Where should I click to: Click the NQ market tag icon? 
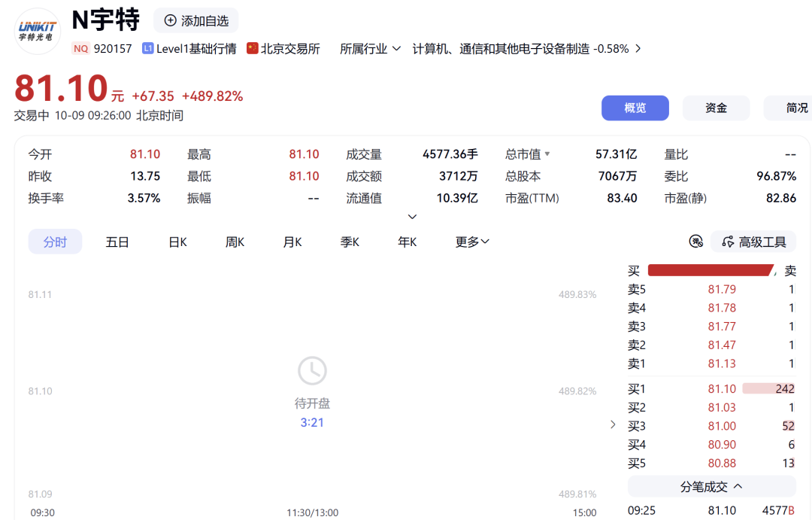pos(80,49)
